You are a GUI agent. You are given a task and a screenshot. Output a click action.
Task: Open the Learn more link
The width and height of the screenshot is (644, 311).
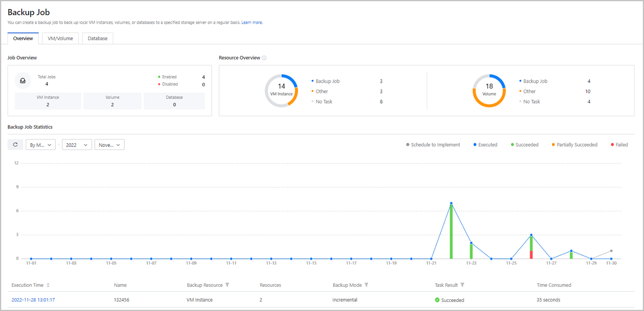coord(252,23)
